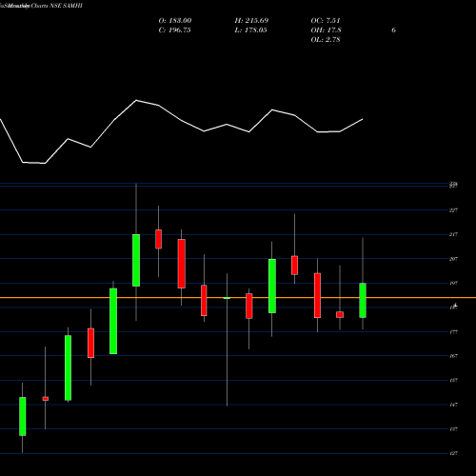Click the 127 price axis label

coord(453,453)
